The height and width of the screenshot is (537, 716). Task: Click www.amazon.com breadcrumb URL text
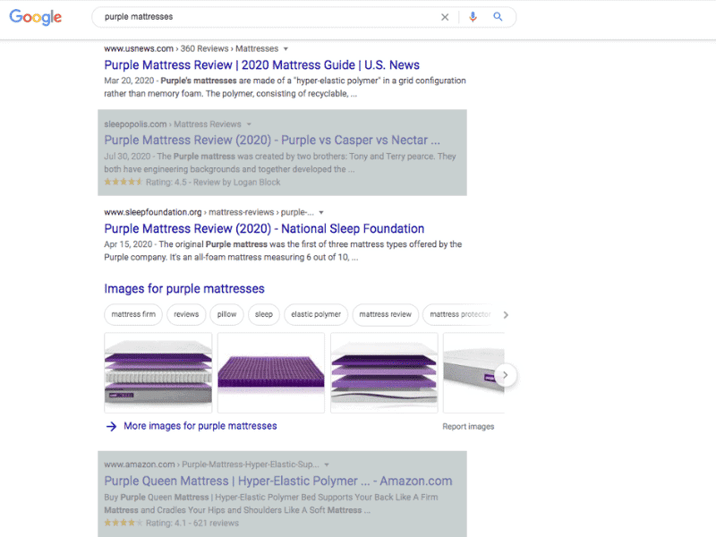pyautogui.click(x=139, y=465)
